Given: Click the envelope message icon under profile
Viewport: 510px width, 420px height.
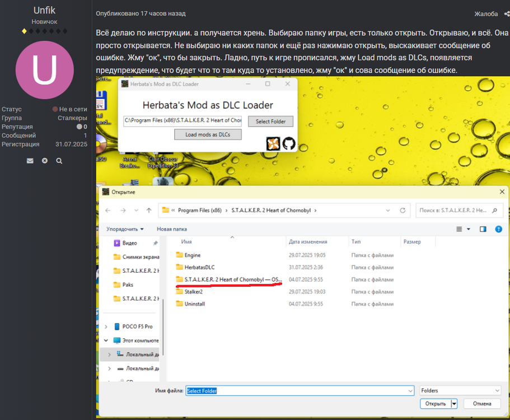Looking at the screenshot, I should point(30,161).
